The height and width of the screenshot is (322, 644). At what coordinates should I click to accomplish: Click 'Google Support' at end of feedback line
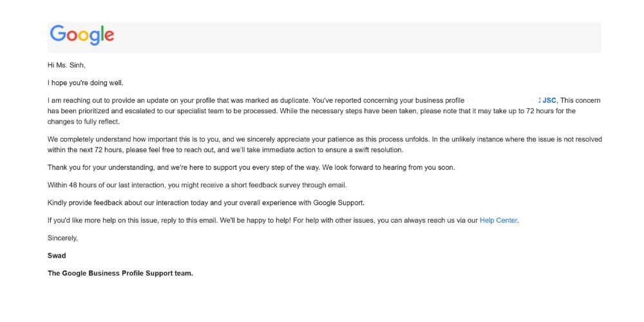coord(339,203)
